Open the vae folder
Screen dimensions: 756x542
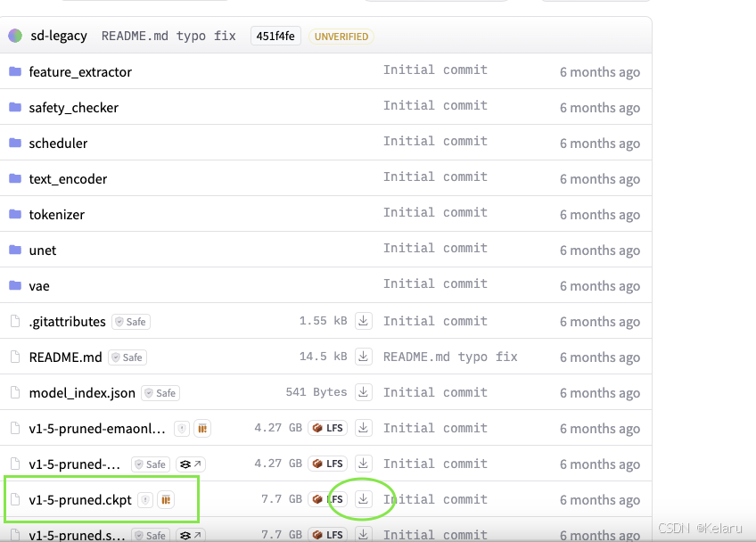click(39, 286)
